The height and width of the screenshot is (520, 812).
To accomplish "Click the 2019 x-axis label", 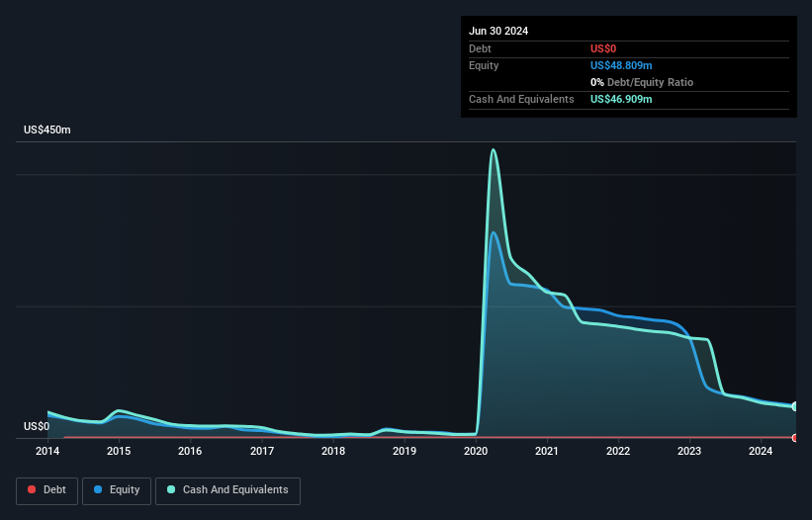I will pos(405,451).
